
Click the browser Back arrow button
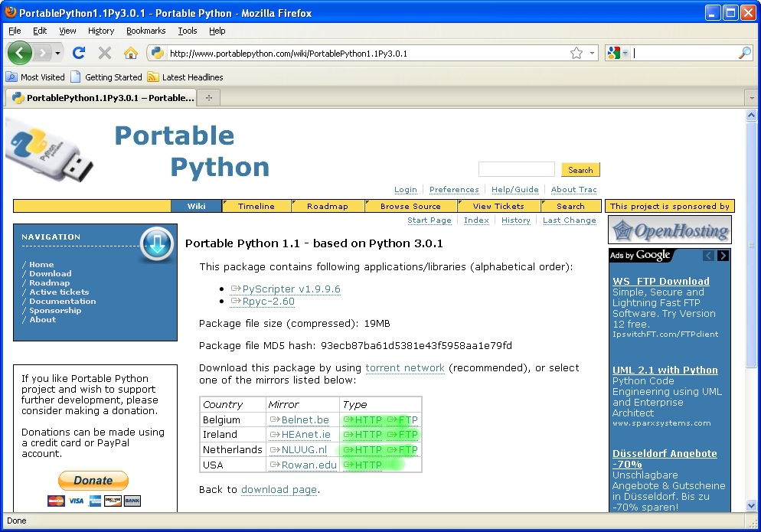(x=20, y=53)
